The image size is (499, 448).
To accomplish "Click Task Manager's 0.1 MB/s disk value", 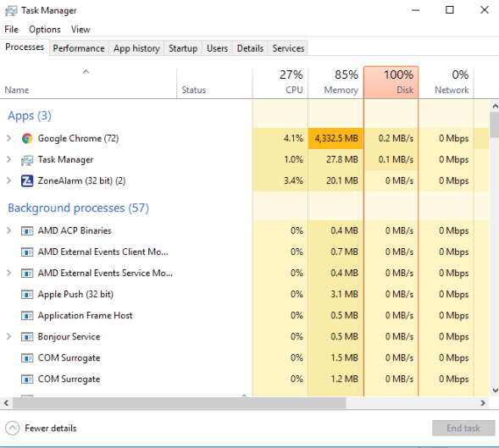I will point(396,159).
